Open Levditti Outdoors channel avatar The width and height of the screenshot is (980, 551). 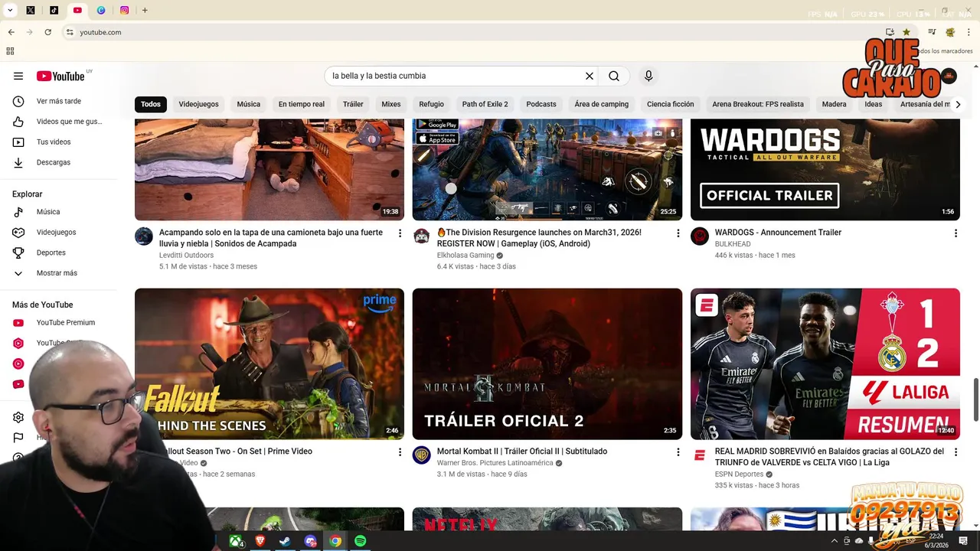coord(144,236)
